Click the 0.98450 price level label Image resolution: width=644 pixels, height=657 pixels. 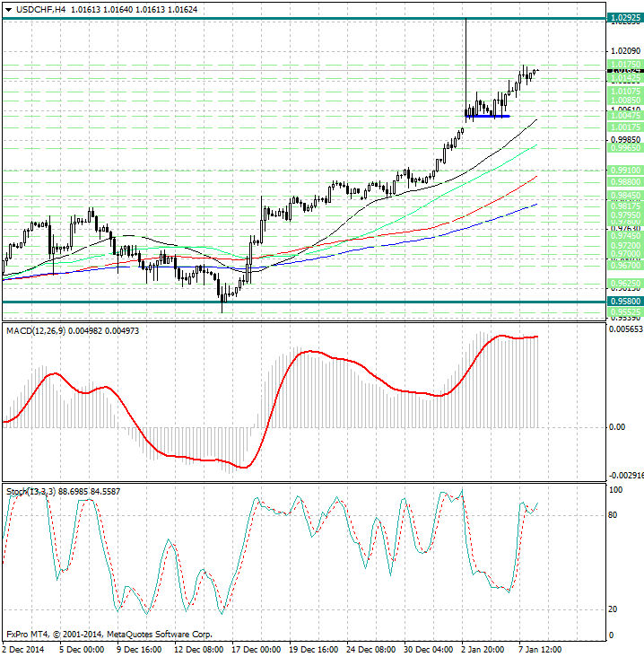625,196
